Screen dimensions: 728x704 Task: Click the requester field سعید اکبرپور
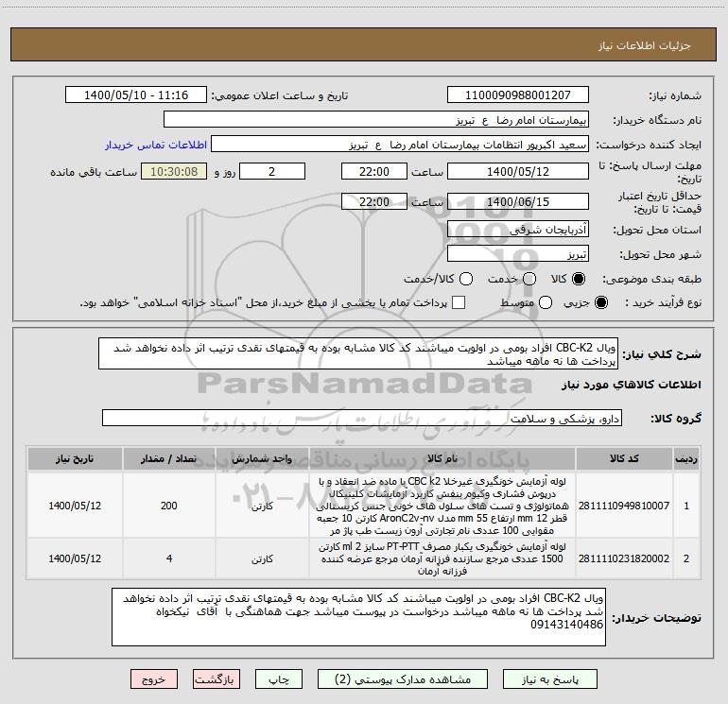click(400, 145)
